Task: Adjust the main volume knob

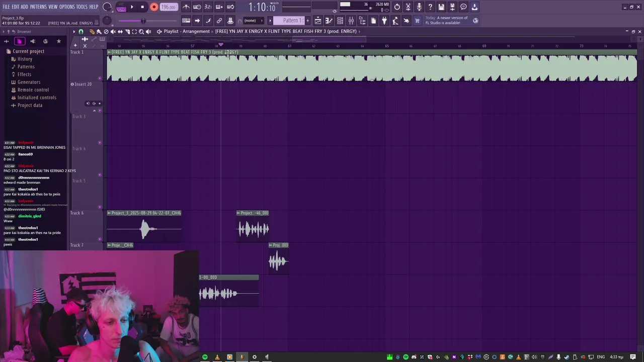Action: pos(107,7)
